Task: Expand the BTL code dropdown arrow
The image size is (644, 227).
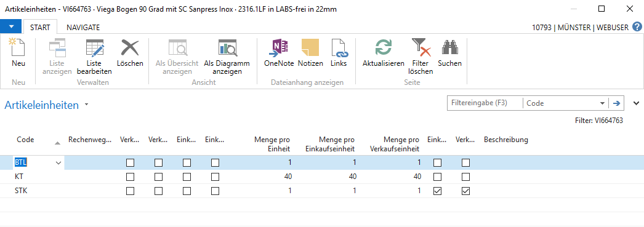Action: [58, 163]
